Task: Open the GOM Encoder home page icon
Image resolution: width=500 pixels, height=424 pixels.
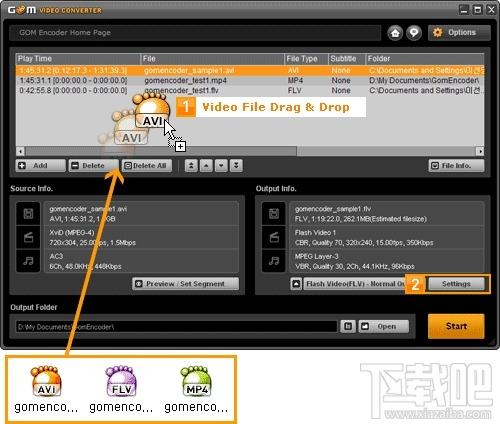Action: 395,33
